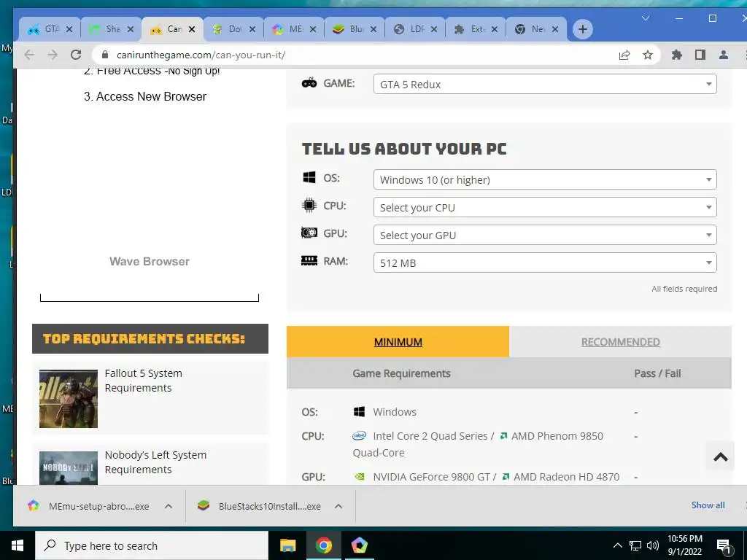The image size is (747, 560).
Task: Select the MINIMUM requirements tab
Action: point(398,342)
